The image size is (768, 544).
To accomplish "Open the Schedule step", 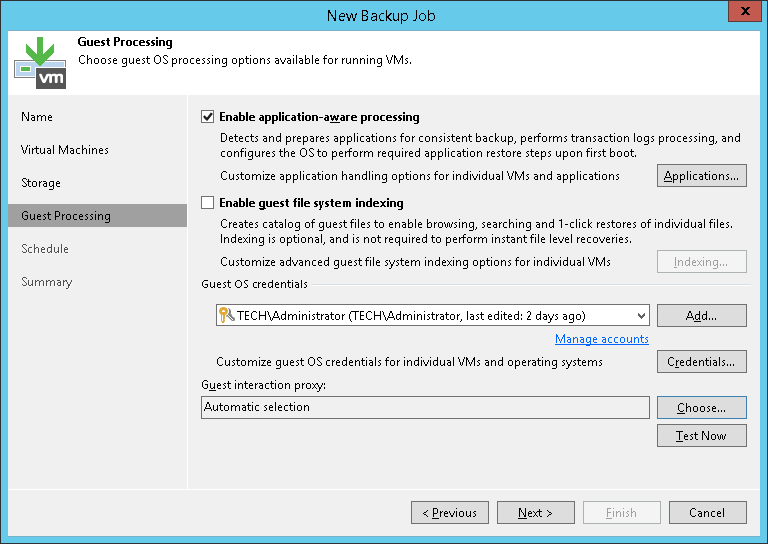I will 45,249.
